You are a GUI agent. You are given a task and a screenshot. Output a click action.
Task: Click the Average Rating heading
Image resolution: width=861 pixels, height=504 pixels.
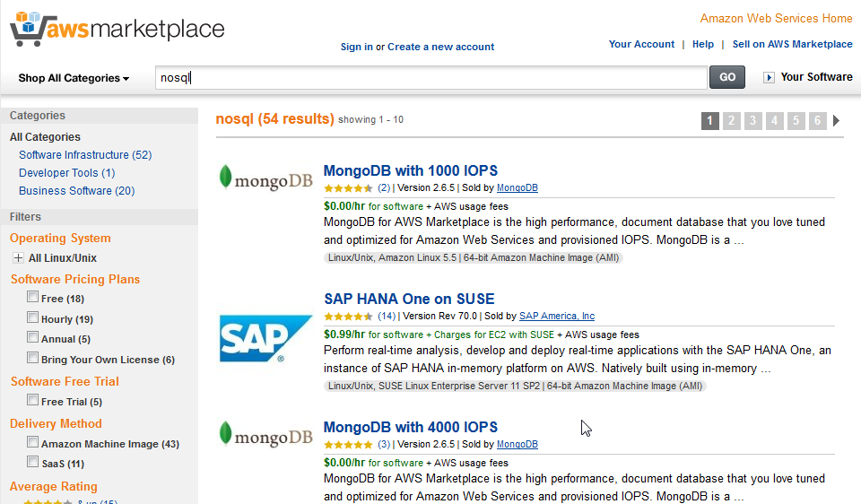click(x=54, y=486)
